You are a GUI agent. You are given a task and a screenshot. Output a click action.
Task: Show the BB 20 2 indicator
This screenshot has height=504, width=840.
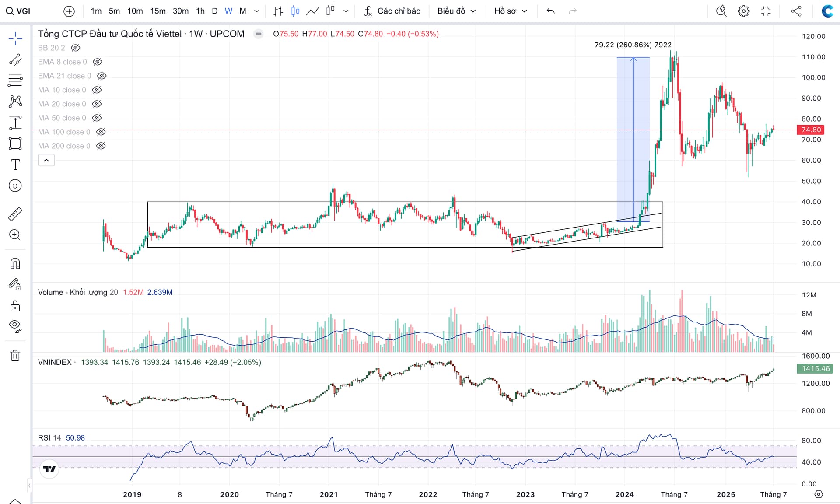coord(76,48)
